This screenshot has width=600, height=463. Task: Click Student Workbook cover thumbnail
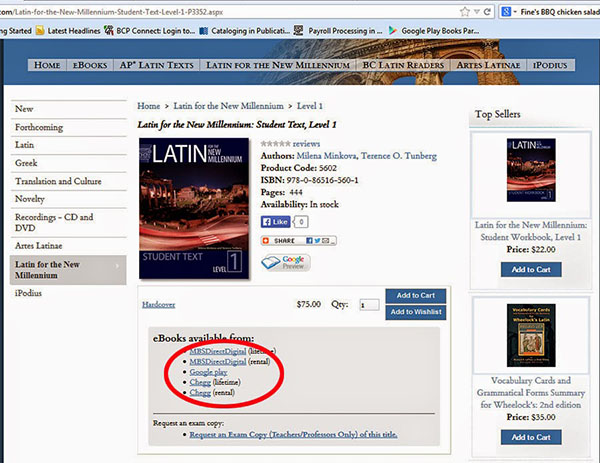pyautogui.click(x=531, y=170)
